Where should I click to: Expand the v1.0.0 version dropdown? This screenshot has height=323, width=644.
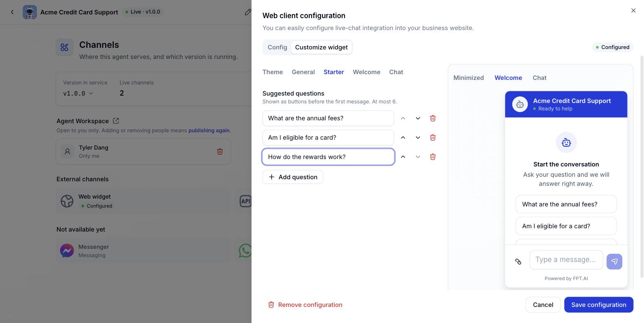point(78,94)
